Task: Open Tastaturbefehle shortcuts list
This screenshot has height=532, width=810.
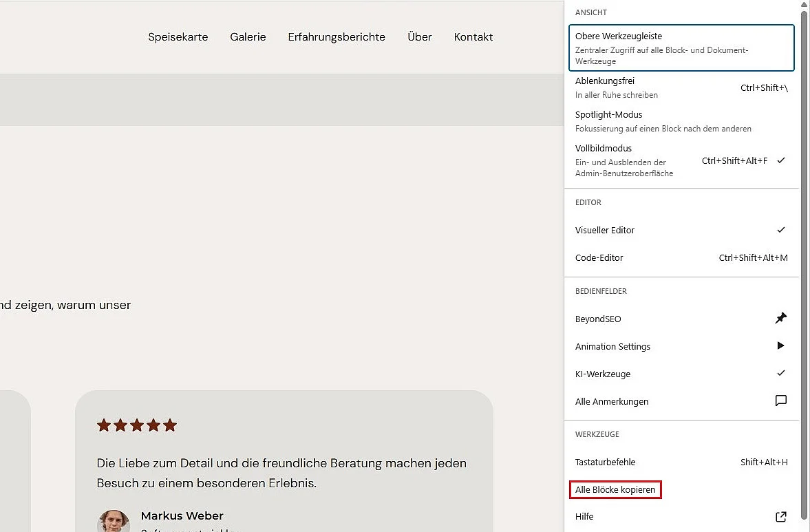Action: tap(681, 462)
